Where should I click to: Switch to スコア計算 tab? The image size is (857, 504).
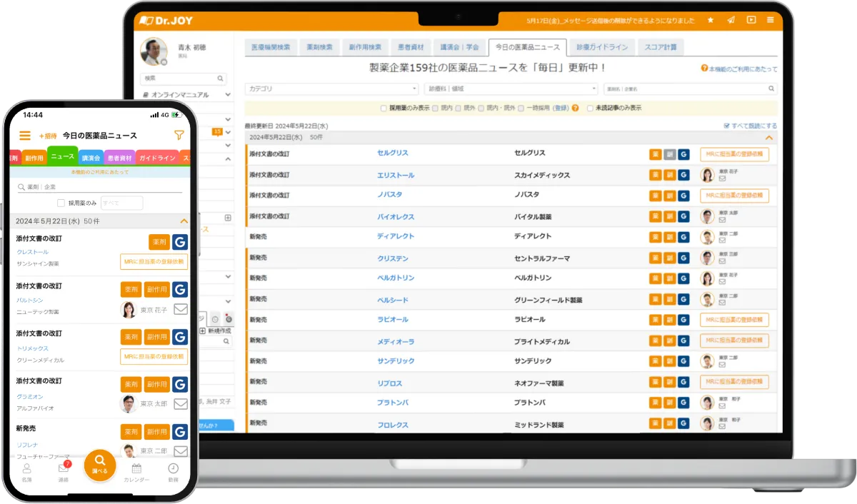[x=661, y=47]
